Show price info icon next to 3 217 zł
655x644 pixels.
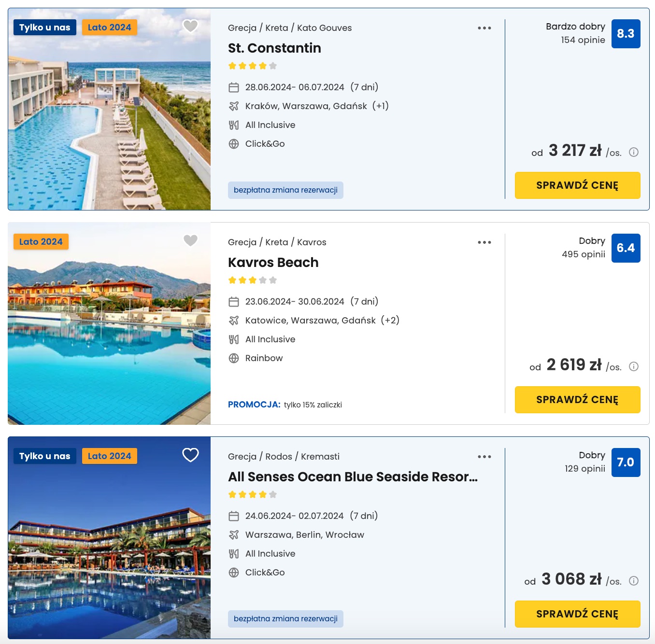click(634, 152)
